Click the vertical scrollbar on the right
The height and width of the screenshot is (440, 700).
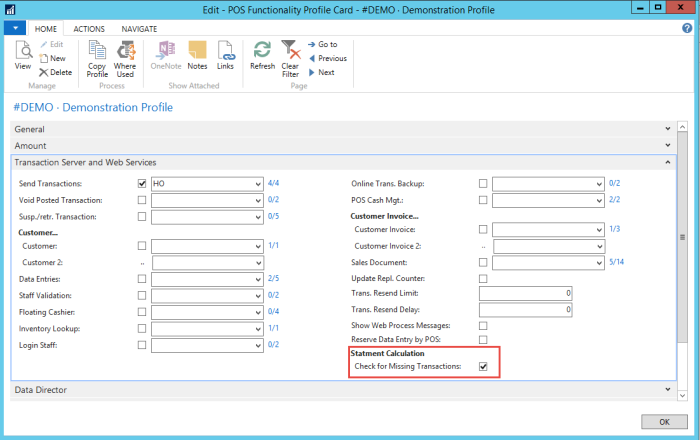pos(682,238)
